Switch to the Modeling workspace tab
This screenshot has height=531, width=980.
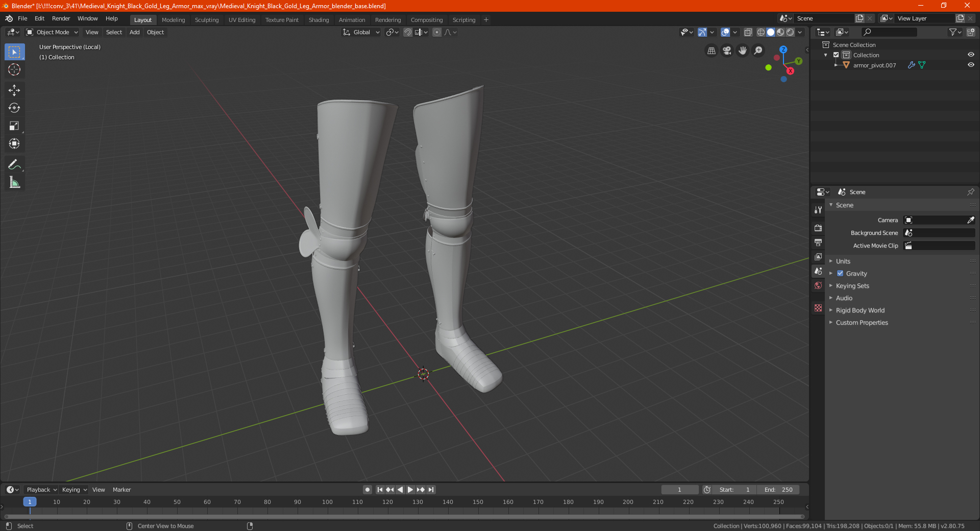173,20
